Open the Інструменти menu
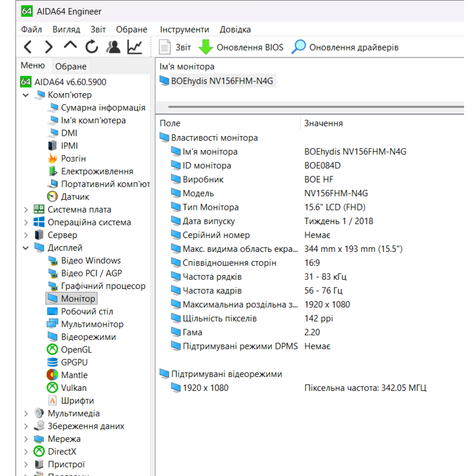Viewport: 476px width, 476px height. point(184,29)
